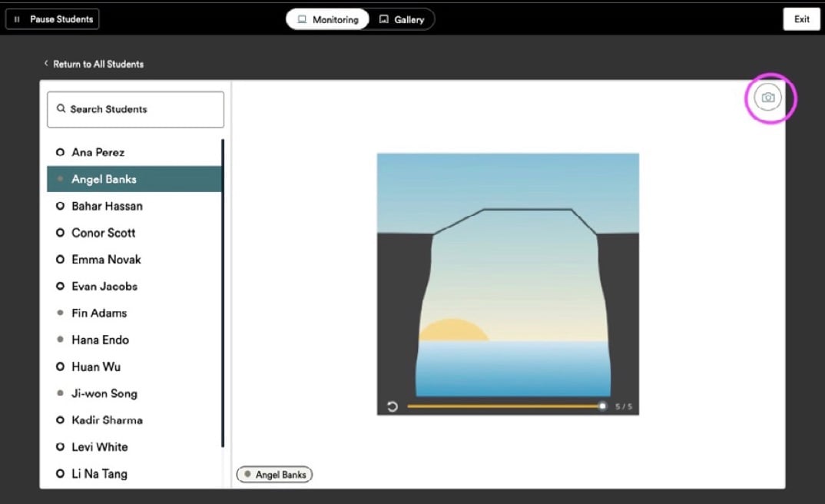Click the pause icon in Pause Students
This screenshot has width=825, height=504.
[x=18, y=19]
